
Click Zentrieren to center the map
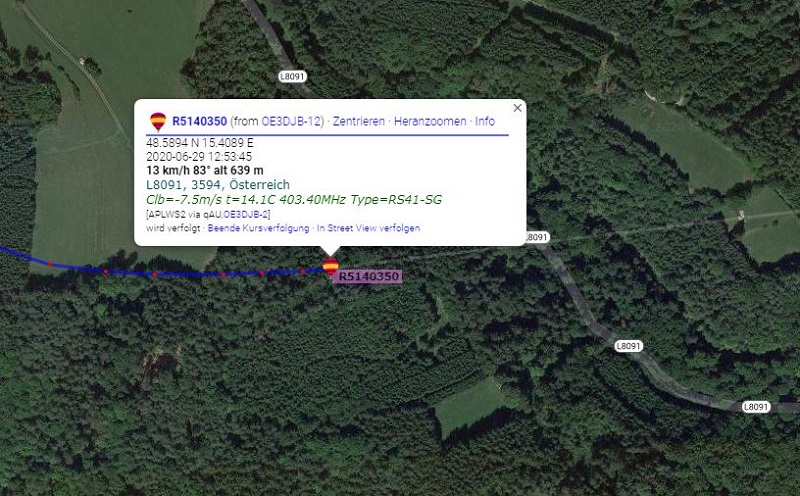click(x=359, y=121)
